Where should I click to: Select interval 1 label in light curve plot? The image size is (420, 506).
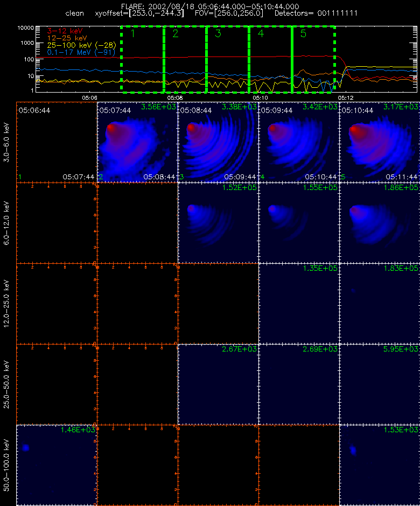pos(132,33)
